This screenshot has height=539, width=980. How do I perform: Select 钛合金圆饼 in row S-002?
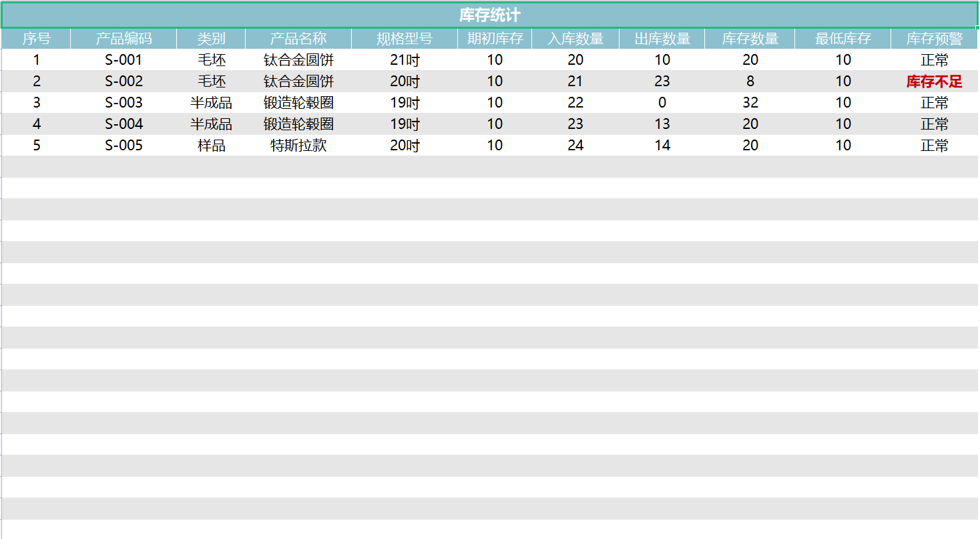coord(298,81)
